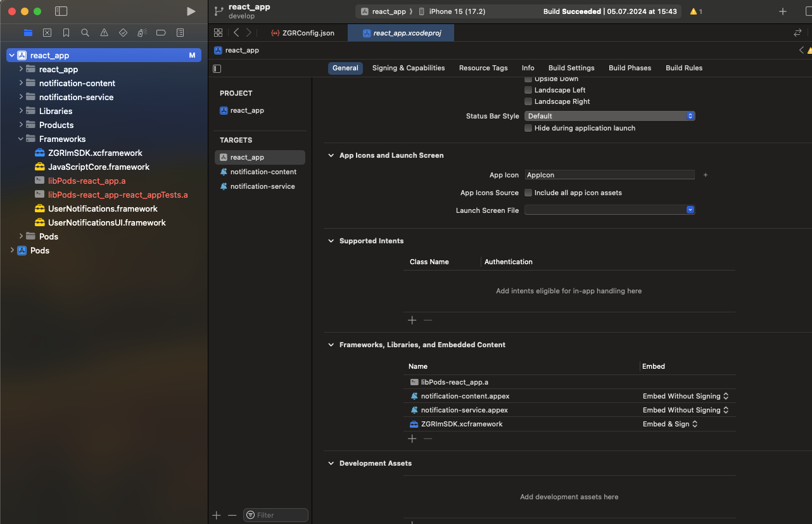Remove selected target with minus button
This screenshot has width=812, height=524.
[232, 515]
